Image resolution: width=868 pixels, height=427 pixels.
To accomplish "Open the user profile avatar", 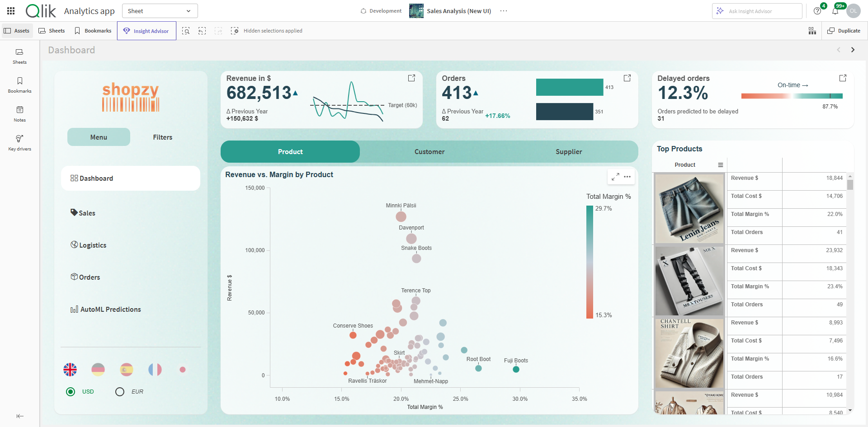I will coord(854,11).
